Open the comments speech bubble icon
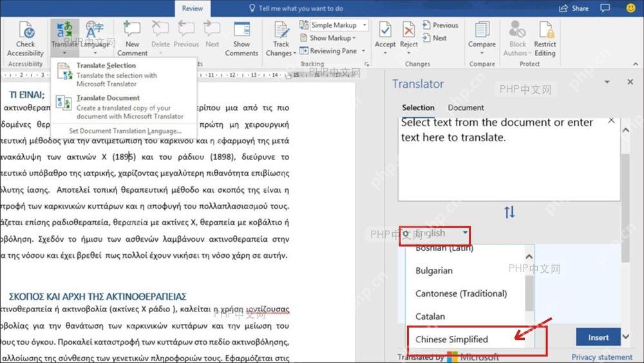644x363 pixels. click(605, 8)
